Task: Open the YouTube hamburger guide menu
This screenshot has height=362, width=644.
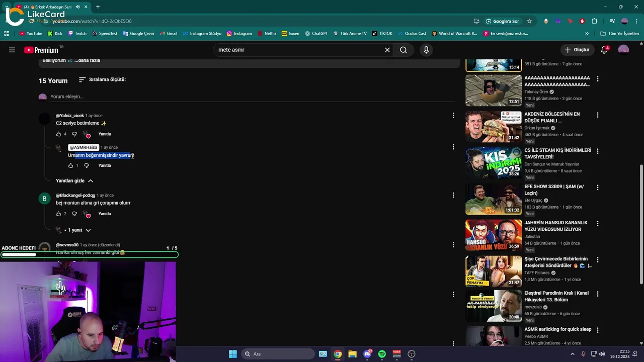Action: pyautogui.click(x=12, y=50)
